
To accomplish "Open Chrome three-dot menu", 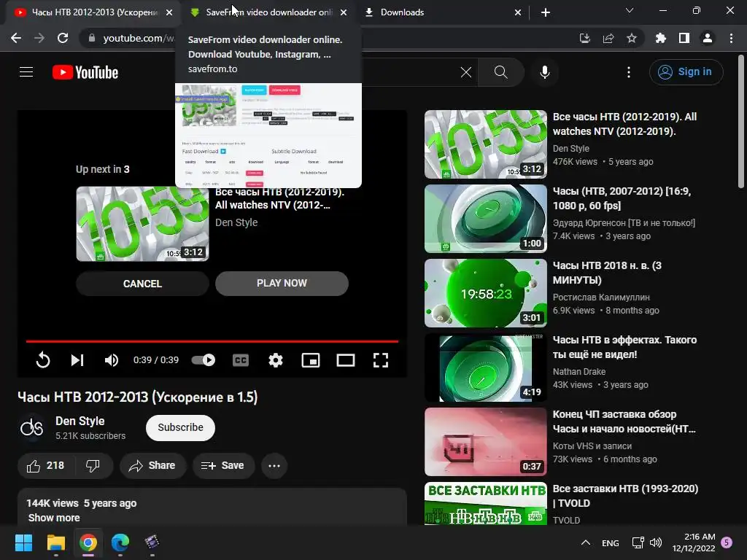I will [x=731, y=38].
